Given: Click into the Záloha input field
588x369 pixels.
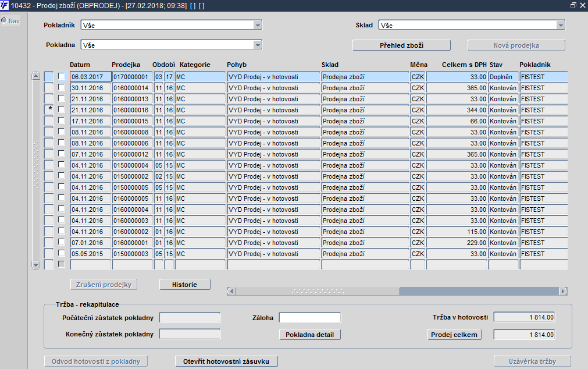Looking at the screenshot, I should [x=310, y=318].
